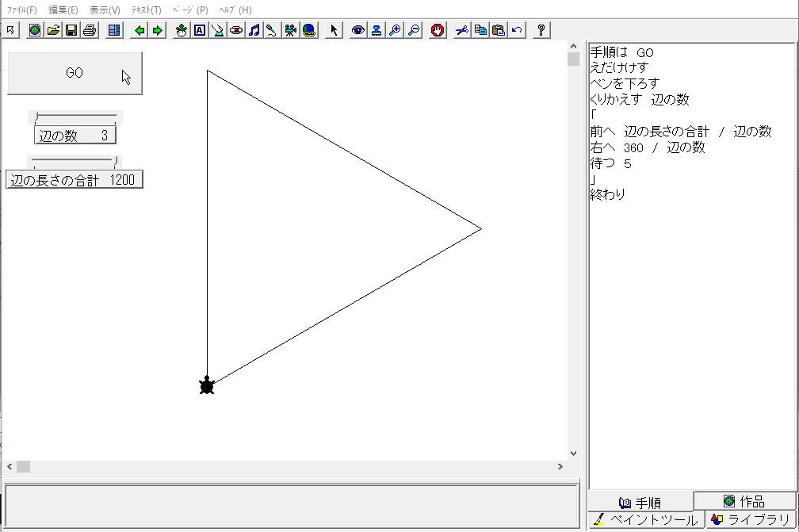799x532 pixels.
Task: Click the 辺の数 slider track
Action: pyautogui.click(x=76, y=117)
